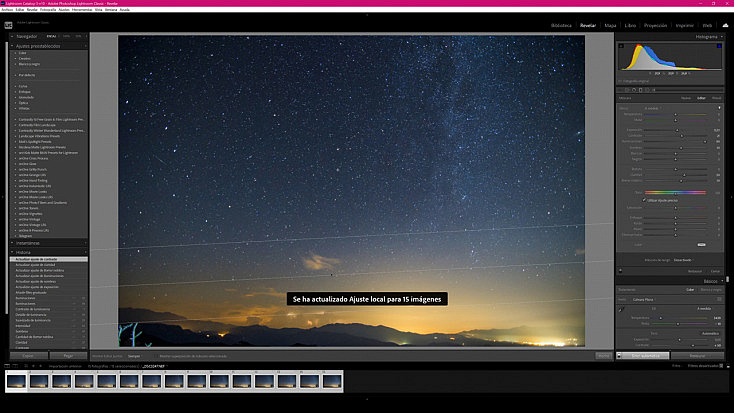Click bottom Restaurar button
Screen dimensions: 734x413
pos(697,356)
